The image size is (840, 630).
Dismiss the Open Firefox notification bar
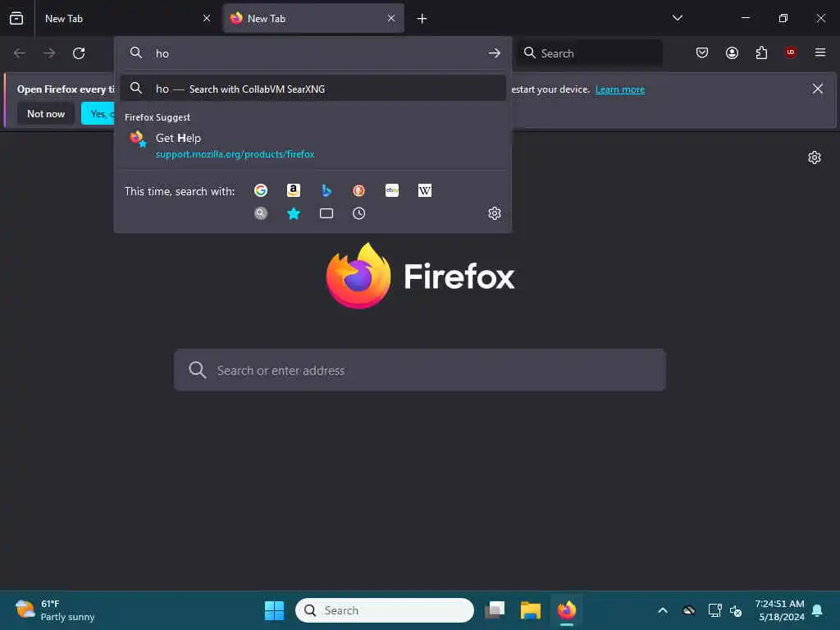tap(818, 89)
